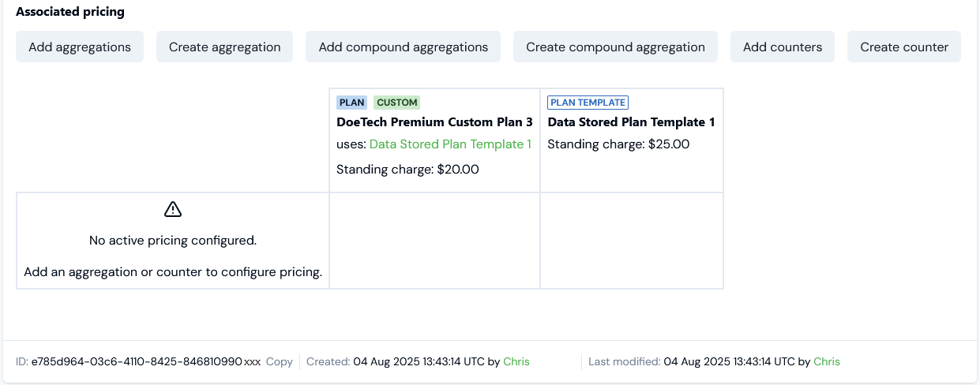The image size is (980, 385).
Task: Open Chris profile next to Created
Action: [516, 361]
